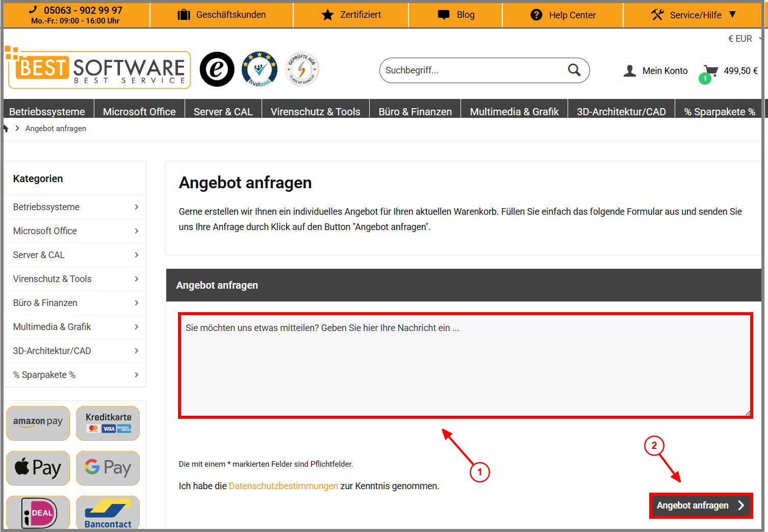Click the magnifier search icon
Viewport: 768px width, 532px height.
(574, 70)
